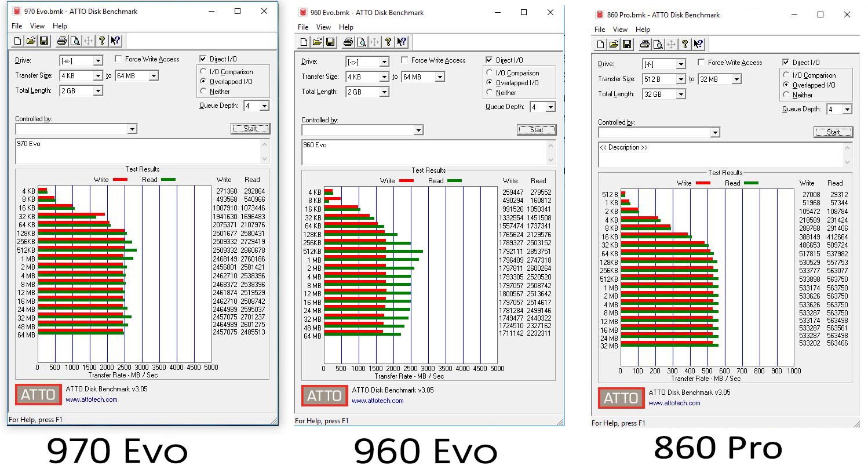Open Queue Depth dropdown in 970 Evo window

coord(264,106)
